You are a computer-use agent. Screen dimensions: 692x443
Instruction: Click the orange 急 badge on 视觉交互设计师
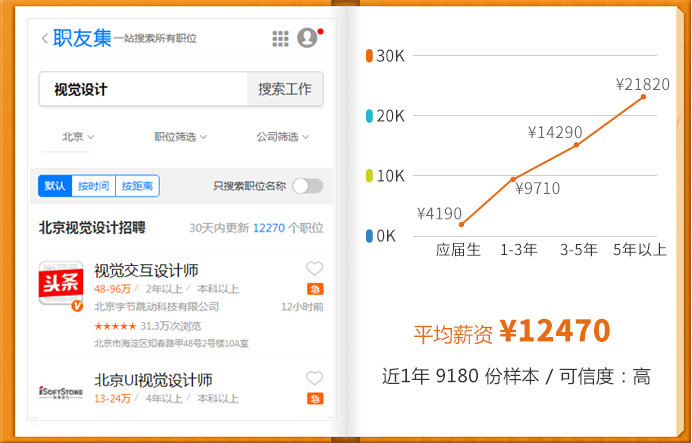tap(314, 289)
